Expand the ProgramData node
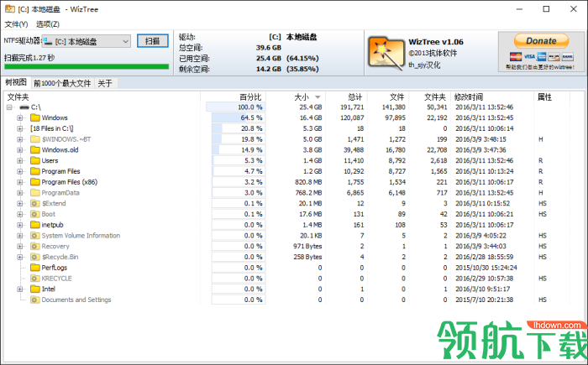The height and width of the screenshot is (365, 588). [x=20, y=193]
